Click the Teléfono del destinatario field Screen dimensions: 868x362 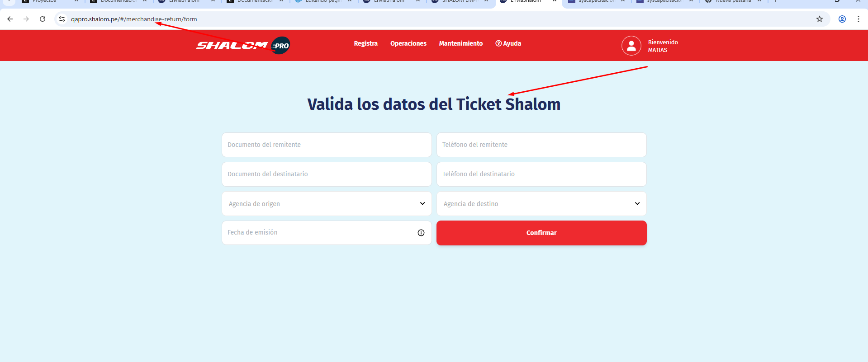coord(541,174)
